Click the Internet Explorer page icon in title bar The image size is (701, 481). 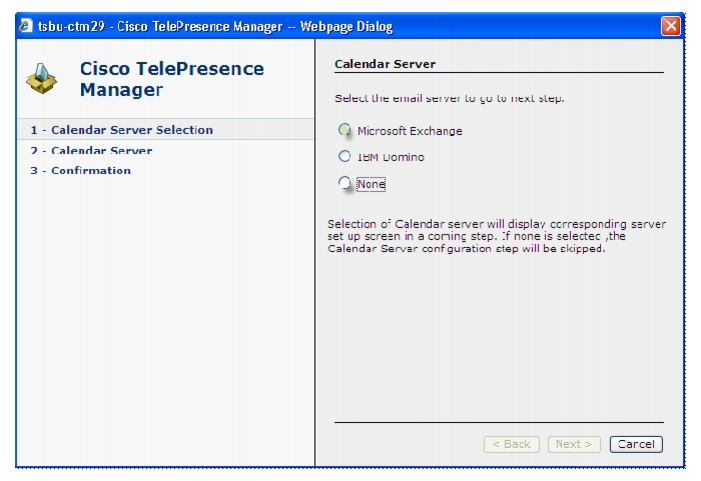click(26, 25)
